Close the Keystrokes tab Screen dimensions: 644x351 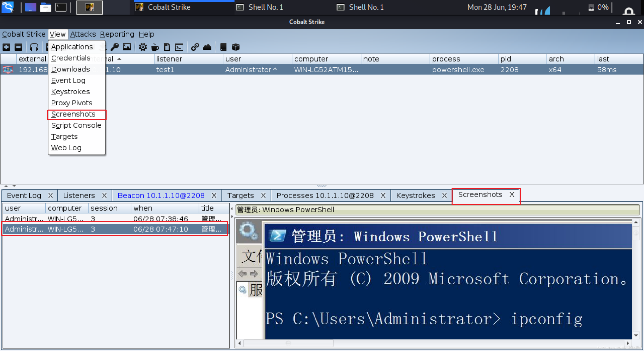(444, 196)
